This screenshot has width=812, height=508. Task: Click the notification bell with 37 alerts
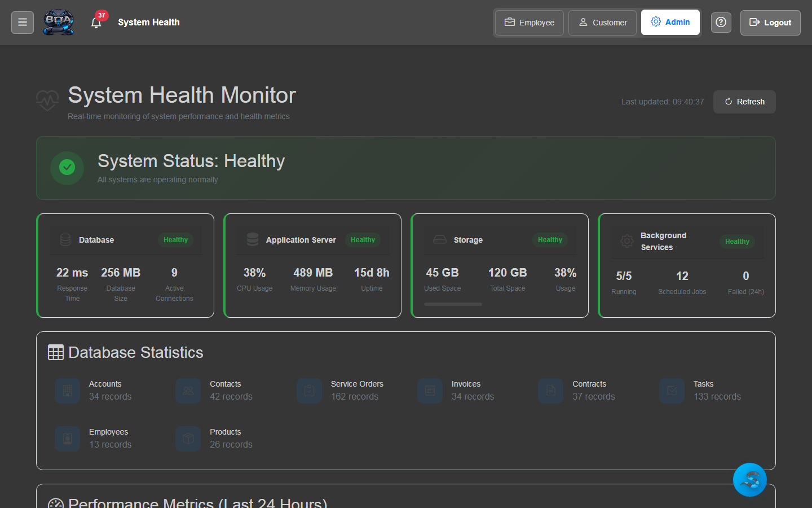pos(96,23)
